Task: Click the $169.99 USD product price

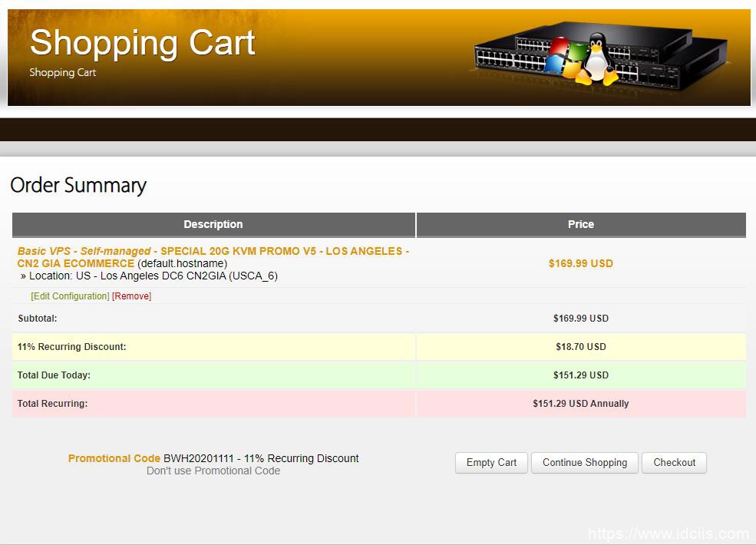Action: pyautogui.click(x=580, y=263)
